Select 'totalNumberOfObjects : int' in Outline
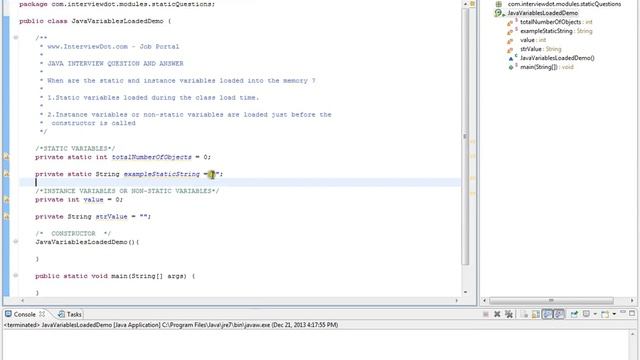 pyautogui.click(x=556, y=22)
